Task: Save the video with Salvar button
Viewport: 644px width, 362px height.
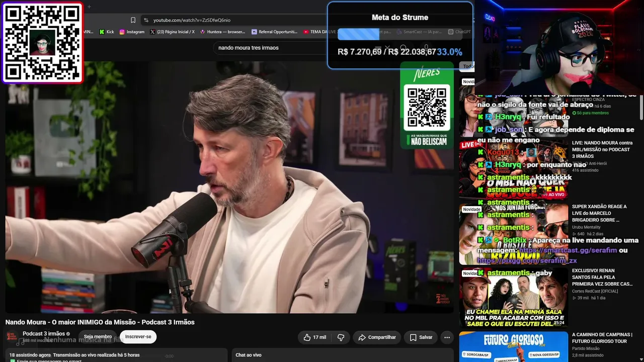Action: click(x=421, y=337)
